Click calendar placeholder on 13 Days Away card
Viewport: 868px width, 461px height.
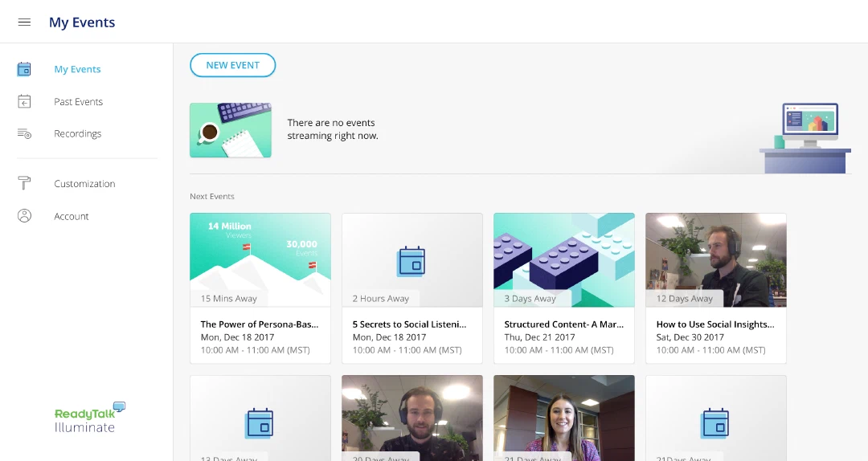point(260,423)
